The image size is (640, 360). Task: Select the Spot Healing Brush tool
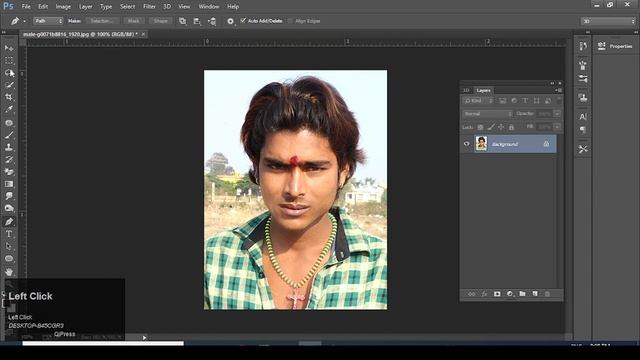pyautogui.click(x=9, y=122)
